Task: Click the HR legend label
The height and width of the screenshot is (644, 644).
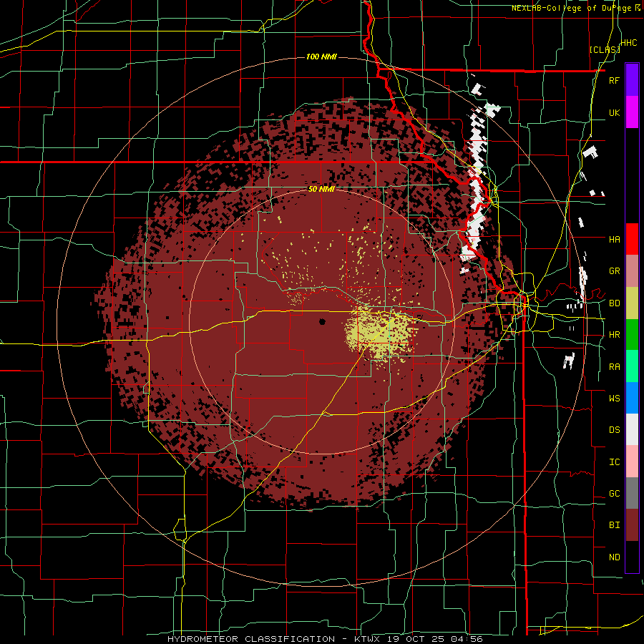Action: (614, 335)
